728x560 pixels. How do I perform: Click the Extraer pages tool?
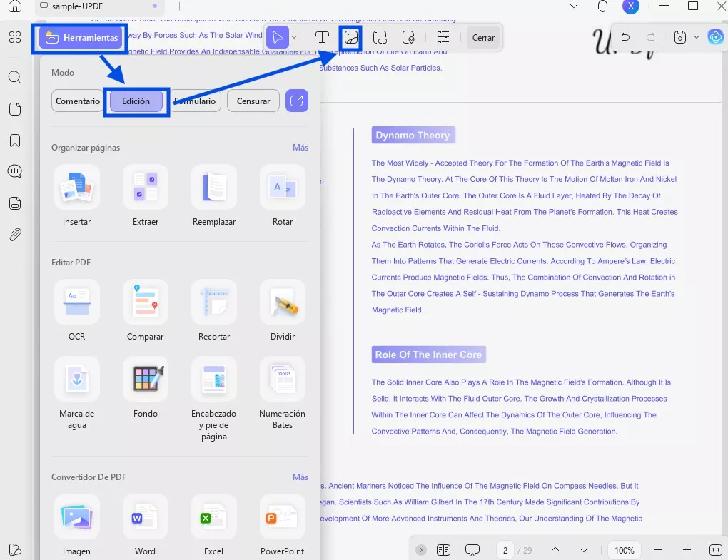coord(146,195)
